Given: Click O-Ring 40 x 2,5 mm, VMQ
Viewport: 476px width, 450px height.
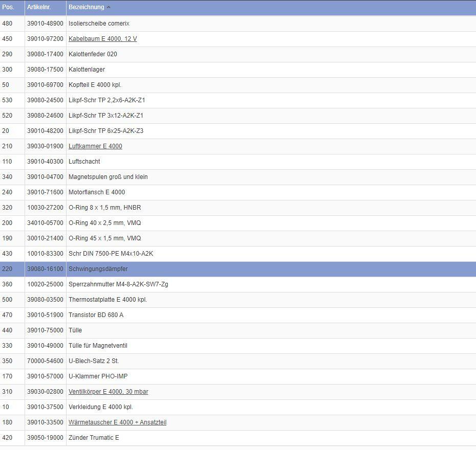Looking at the screenshot, I should coord(104,223).
